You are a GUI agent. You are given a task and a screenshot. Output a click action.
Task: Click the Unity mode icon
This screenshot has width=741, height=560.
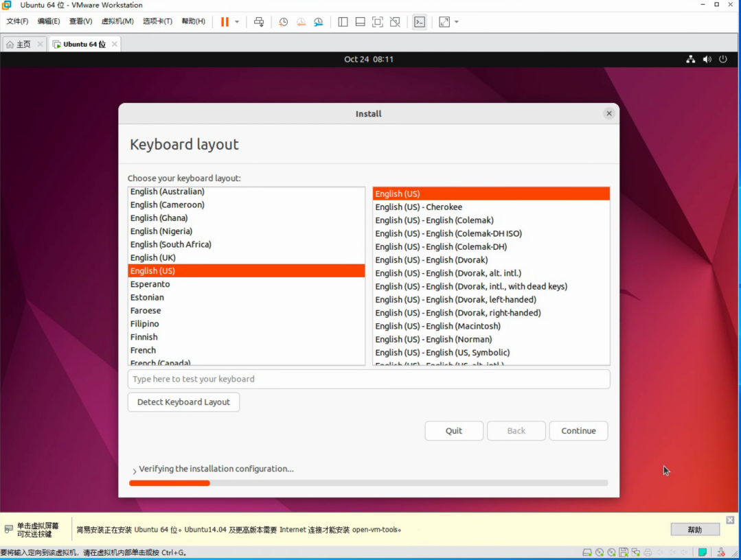[395, 22]
